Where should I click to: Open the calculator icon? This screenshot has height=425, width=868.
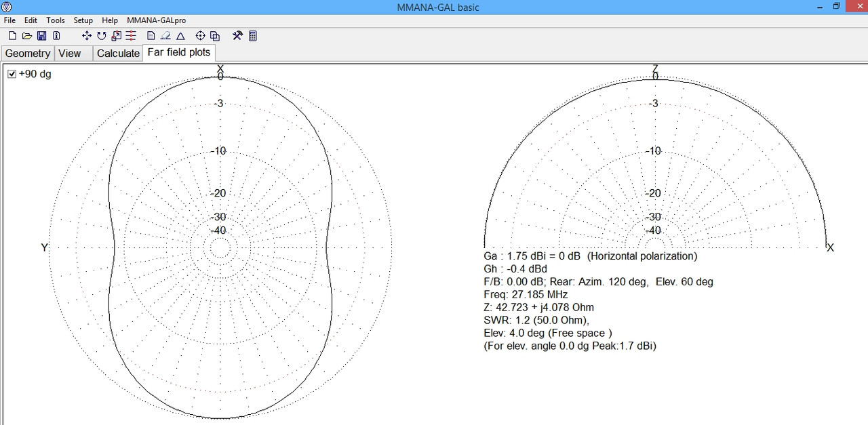coord(252,36)
